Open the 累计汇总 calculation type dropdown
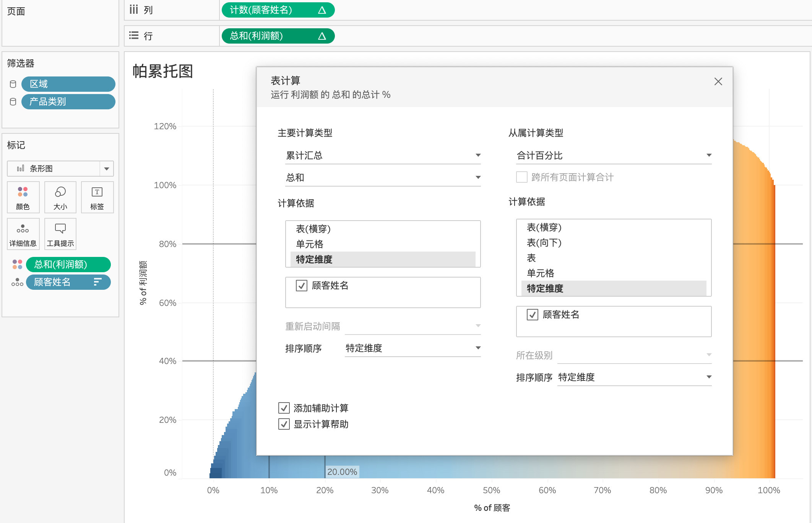This screenshot has width=812, height=523. 478,155
